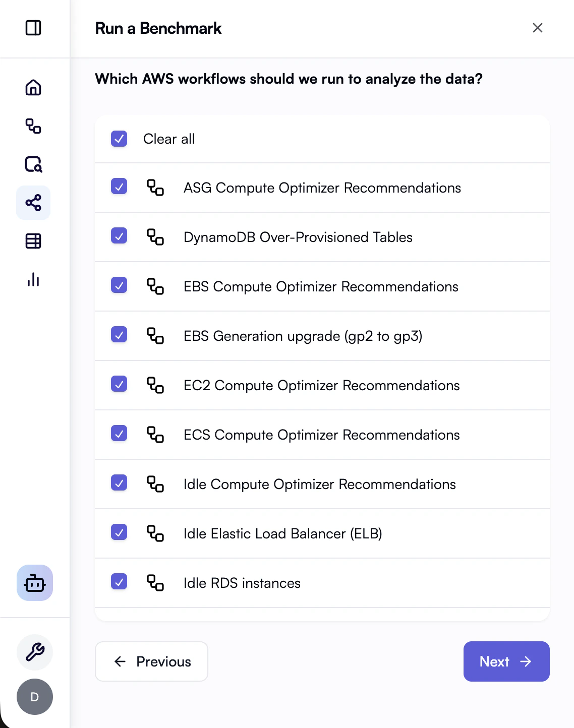Screen dimensions: 574x728
Task: Select the workflows icon in sidebar
Action: [33, 127]
